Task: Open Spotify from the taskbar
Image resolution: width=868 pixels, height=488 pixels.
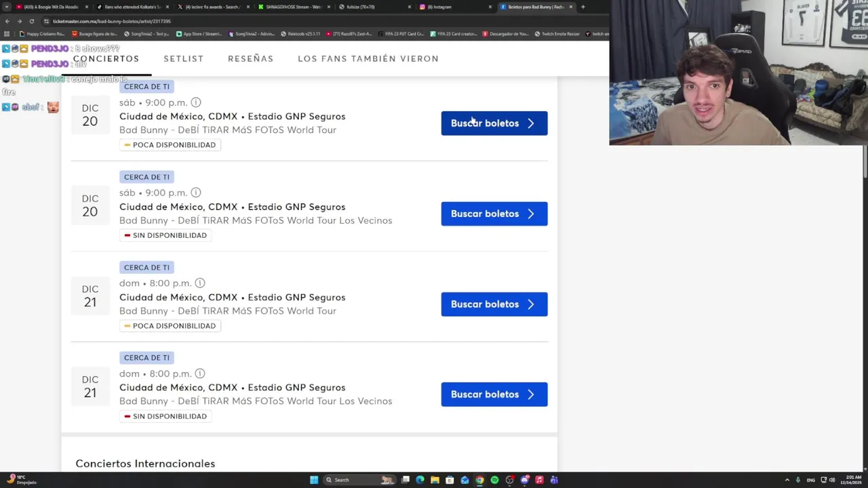Action: pyautogui.click(x=494, y=480)
